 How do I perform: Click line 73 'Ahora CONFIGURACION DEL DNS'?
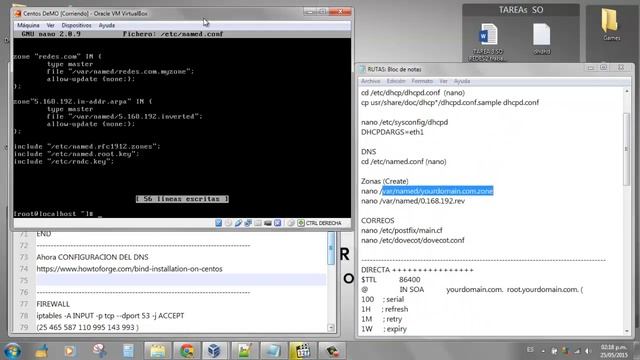click(92, 257)
